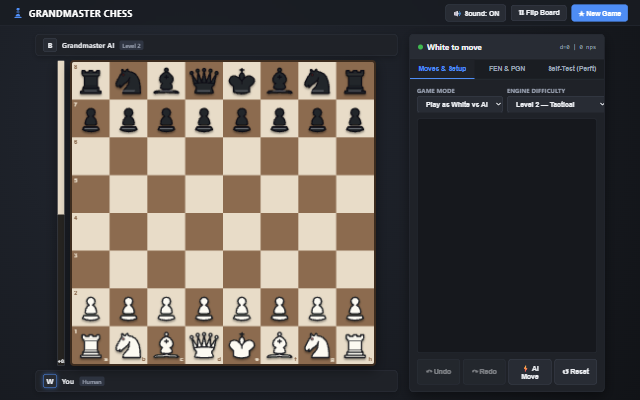Toggle the Sound: ON button
Viewport: 640px width, 400px height.
click(x=476, y=13)
